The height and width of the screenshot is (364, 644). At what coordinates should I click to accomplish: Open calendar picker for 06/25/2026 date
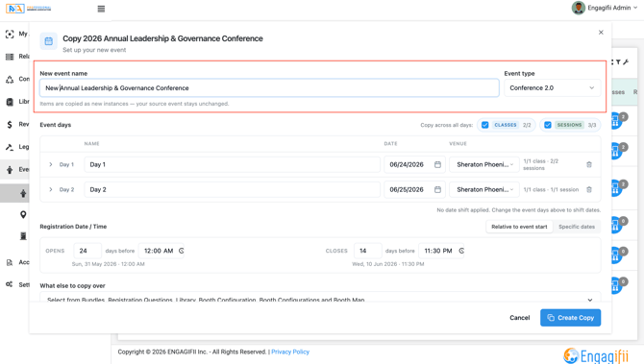(437, 189)
